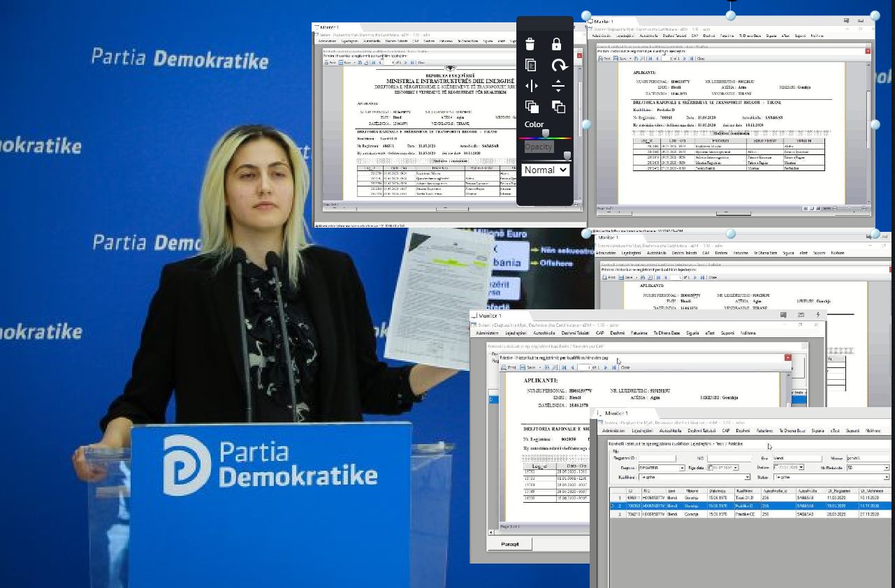
Task: Open Te Dhena Baze menu in rinovim cap window
Action: point(667,333)
